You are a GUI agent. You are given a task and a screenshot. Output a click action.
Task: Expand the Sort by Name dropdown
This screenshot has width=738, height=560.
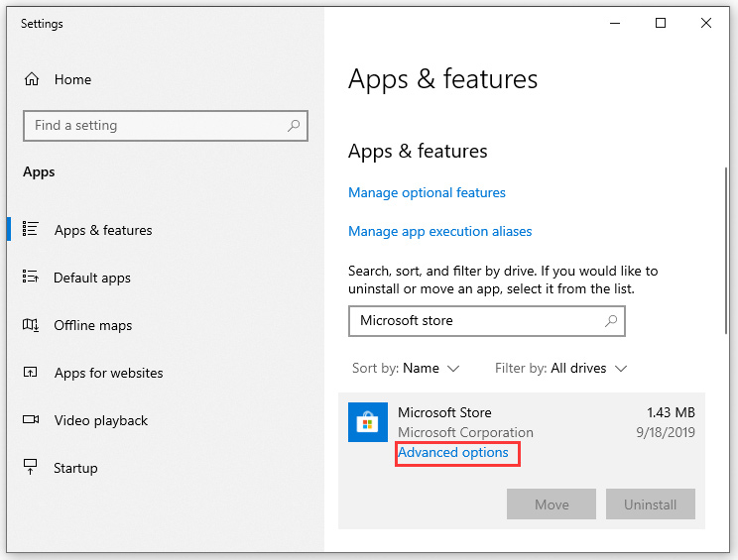406,368
